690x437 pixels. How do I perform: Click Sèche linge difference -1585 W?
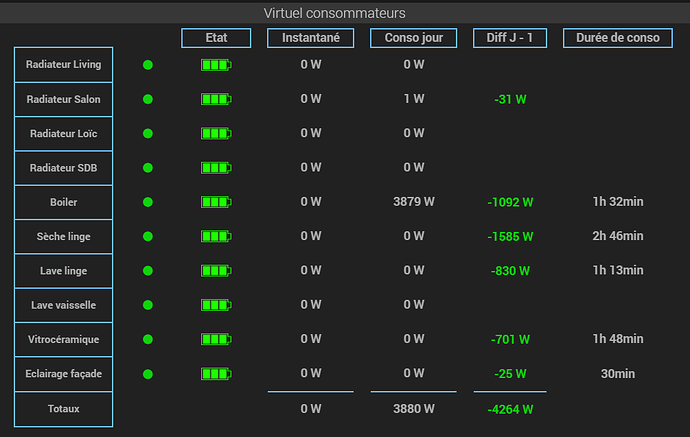(x=510, y=237)
